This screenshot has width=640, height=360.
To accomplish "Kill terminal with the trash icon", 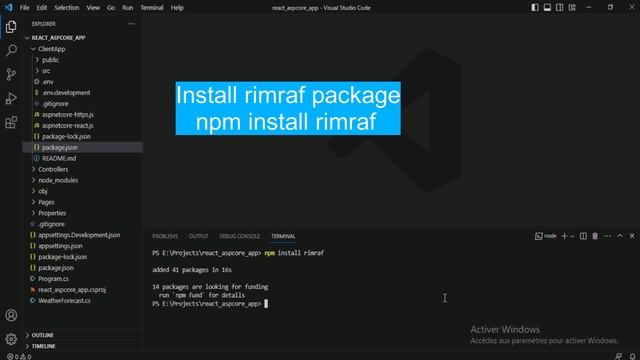I will (595, 236).
